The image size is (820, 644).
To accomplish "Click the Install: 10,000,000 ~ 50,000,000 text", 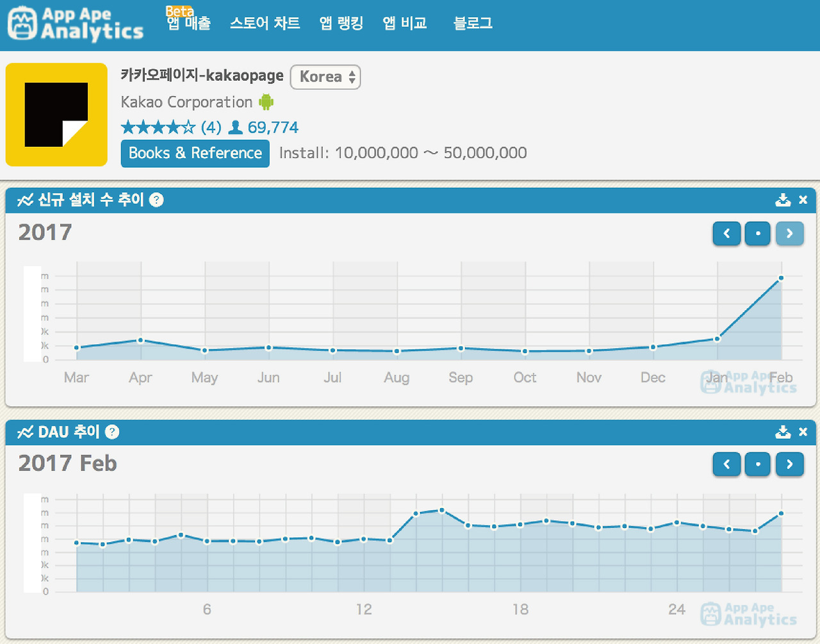I will pos(403,153).
